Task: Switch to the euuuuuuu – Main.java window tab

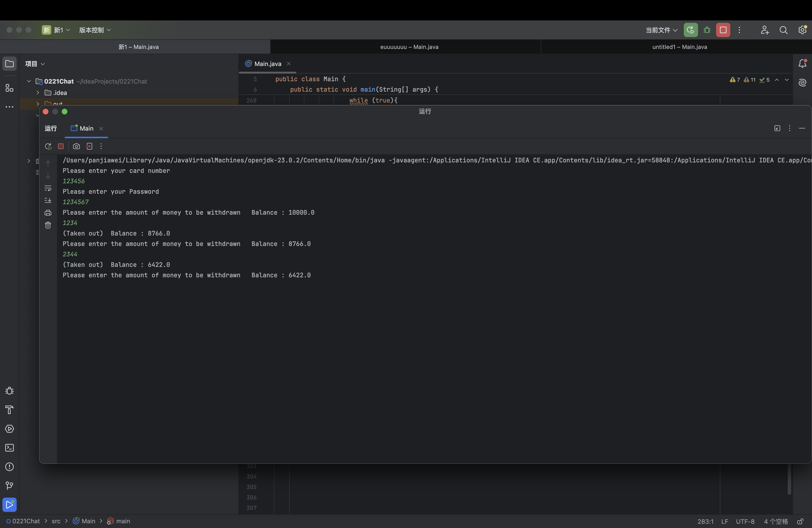Action: coord(409,47)
